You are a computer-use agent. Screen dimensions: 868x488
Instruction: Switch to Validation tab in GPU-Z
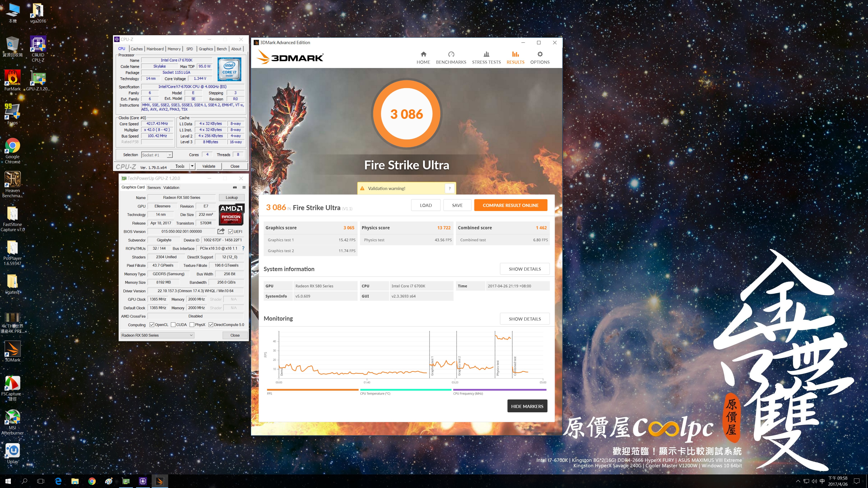[171, 188]
